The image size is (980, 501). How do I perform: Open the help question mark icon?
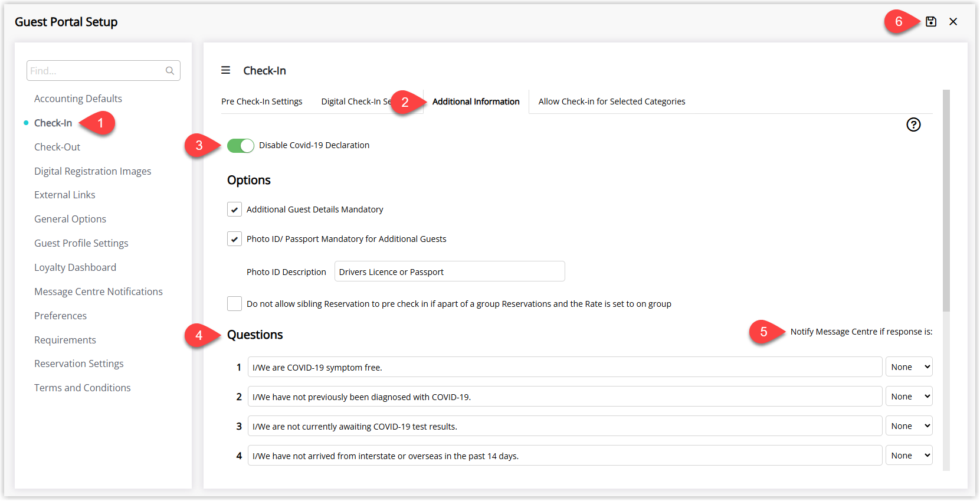tap(913, 125)
